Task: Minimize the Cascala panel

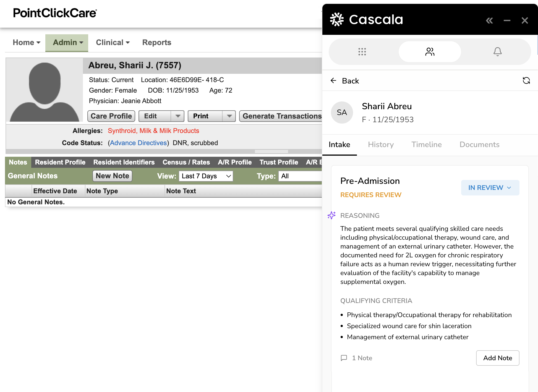Action: (x=507, y=20)
